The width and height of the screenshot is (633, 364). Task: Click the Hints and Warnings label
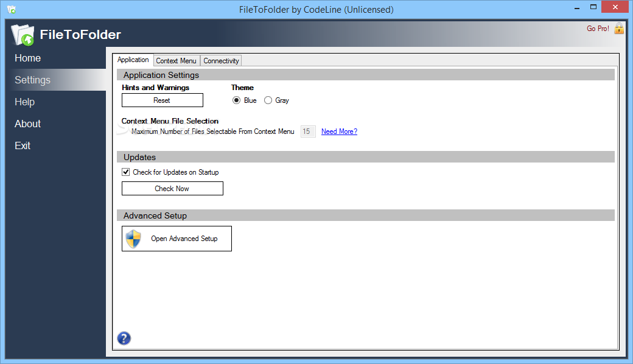(155, 88)
